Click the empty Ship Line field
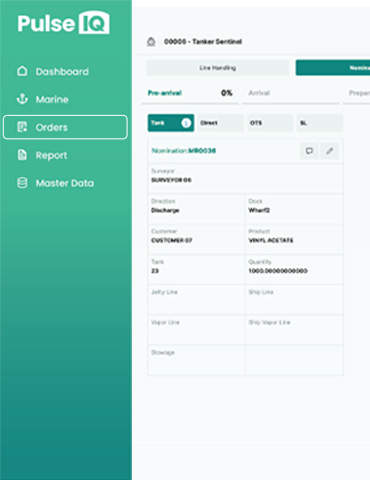The width and height of the screenshot is (370, 480). (294, 300)
